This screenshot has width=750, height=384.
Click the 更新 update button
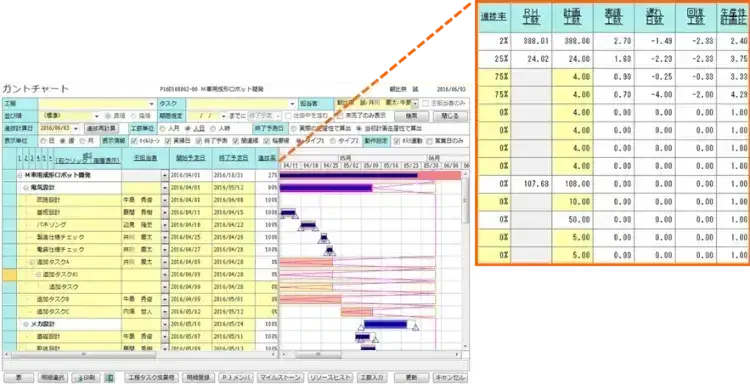point(411,377)
